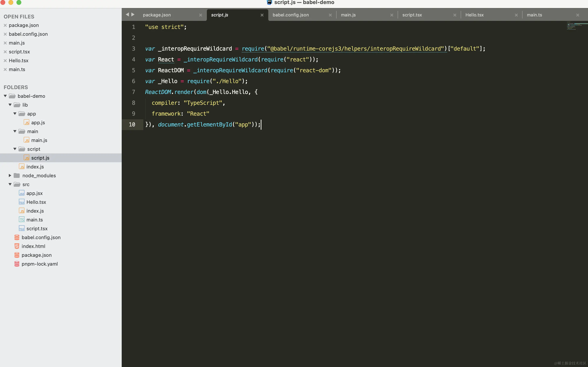588x367 pixels.
Task: Switch to the package.json tab
Action: coord(157,15)
